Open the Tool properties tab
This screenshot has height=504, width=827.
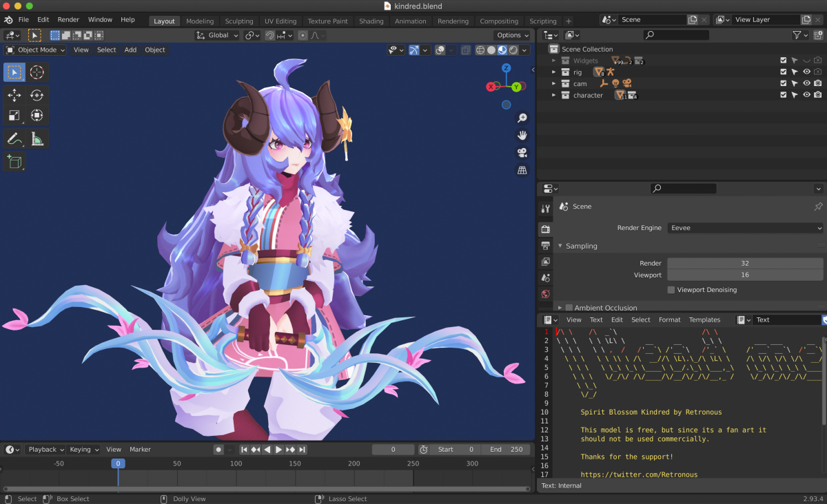point(545,209)
